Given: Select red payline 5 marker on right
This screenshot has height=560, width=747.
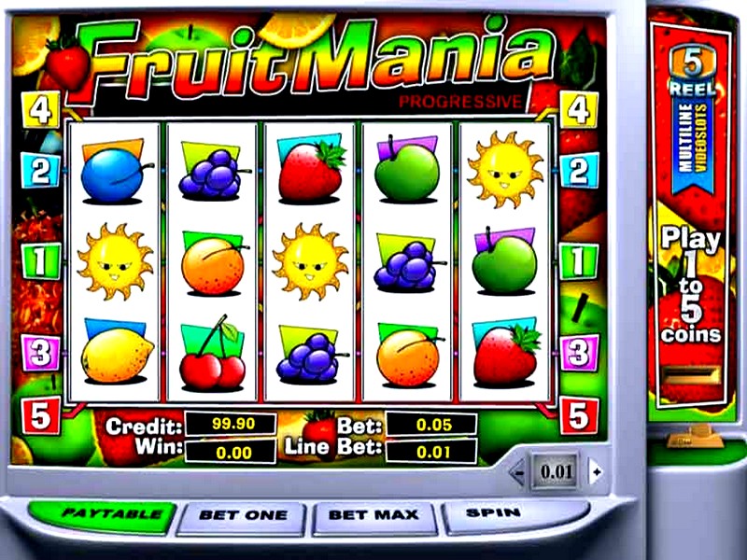Looking at the screenshot, I should click(579, 416).
